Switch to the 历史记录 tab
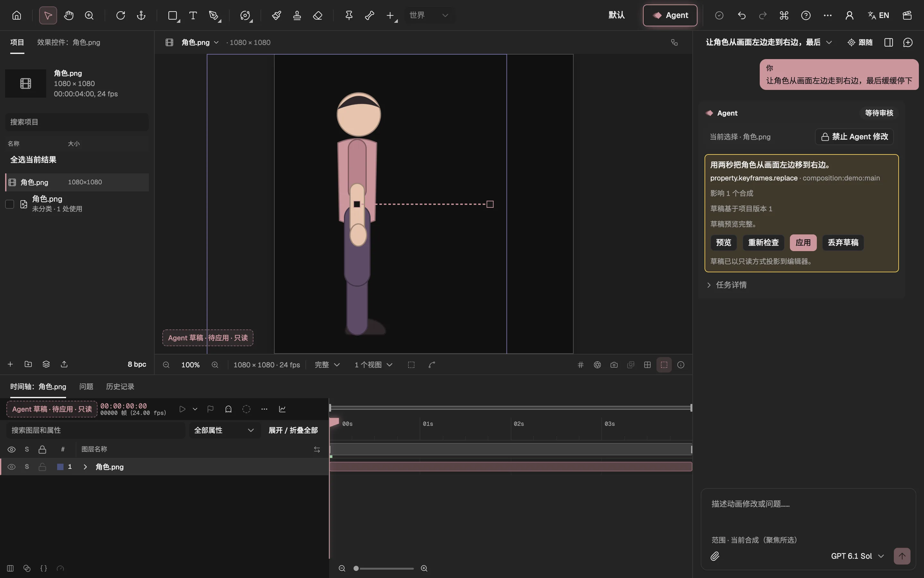 click(120, 387)
